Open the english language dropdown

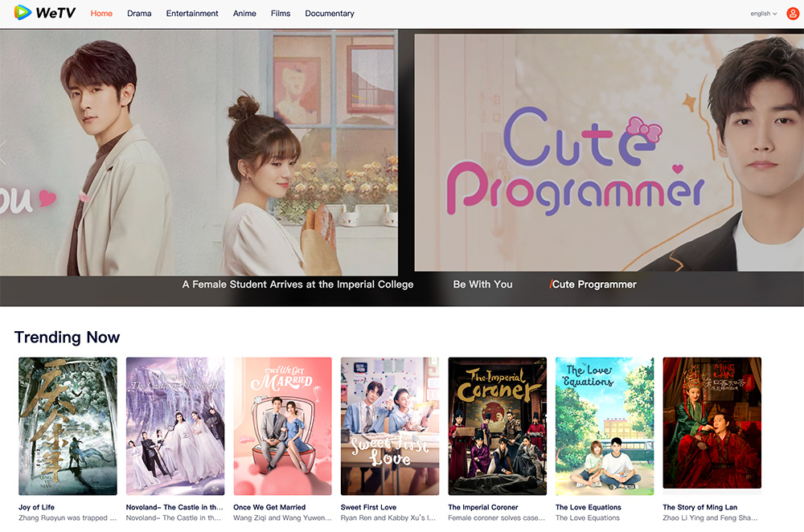(764, 14)
